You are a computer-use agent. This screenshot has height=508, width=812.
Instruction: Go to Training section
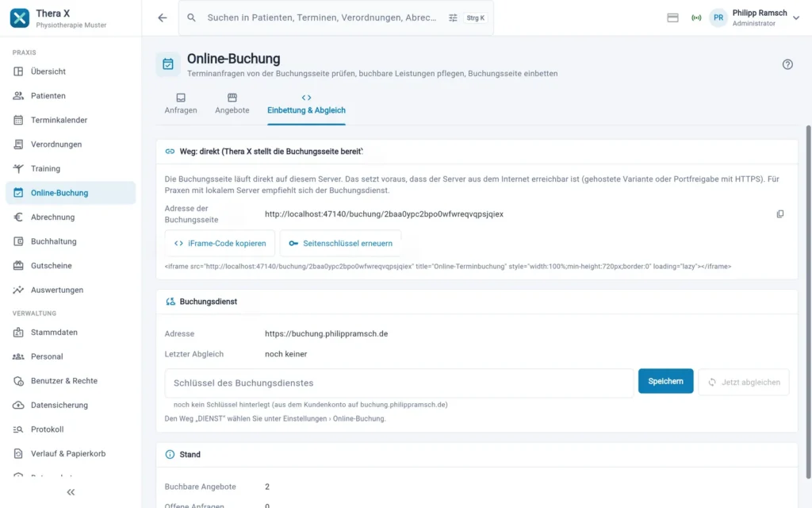click(x=71, y=168)
